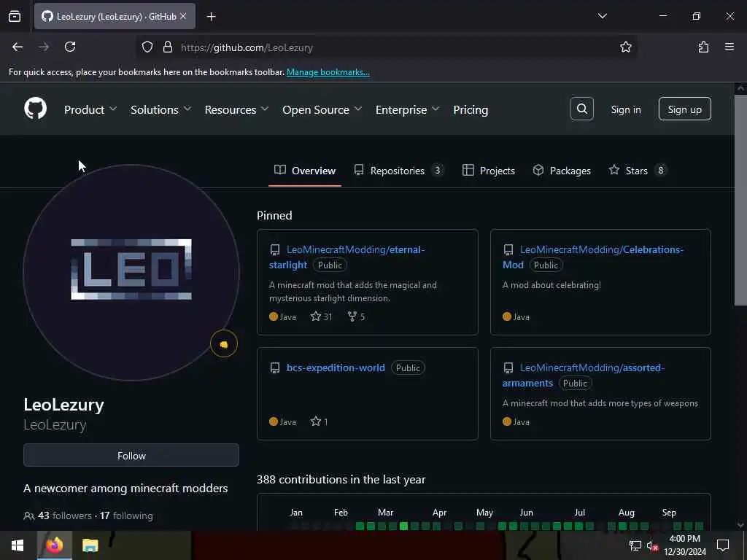Reload the page with the refresh icon

pyautogui.click(x=70, y=47)
